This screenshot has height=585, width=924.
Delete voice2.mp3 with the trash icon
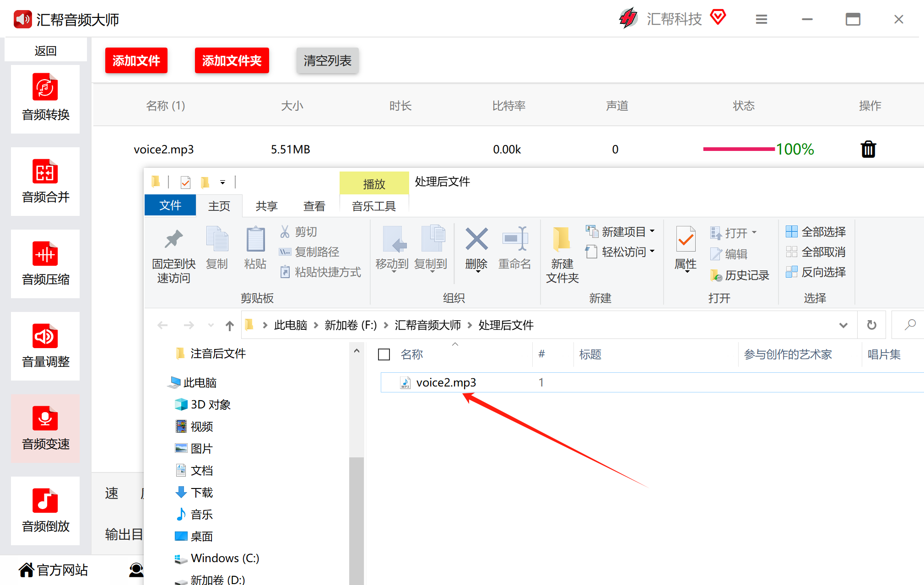[868, 149]
